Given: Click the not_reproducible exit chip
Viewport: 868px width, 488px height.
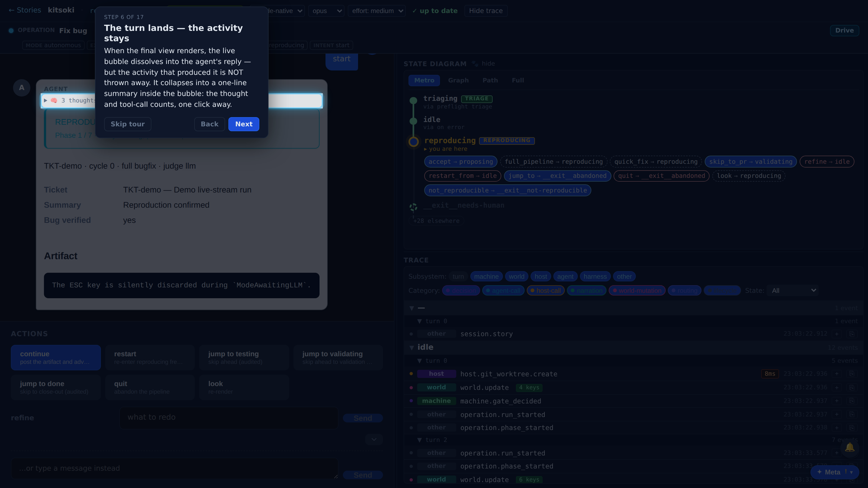Looking at the screenshot, I should [508, 190].
